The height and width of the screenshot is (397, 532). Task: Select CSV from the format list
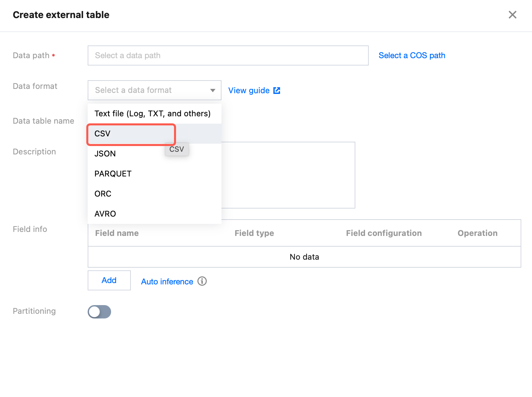102,134
